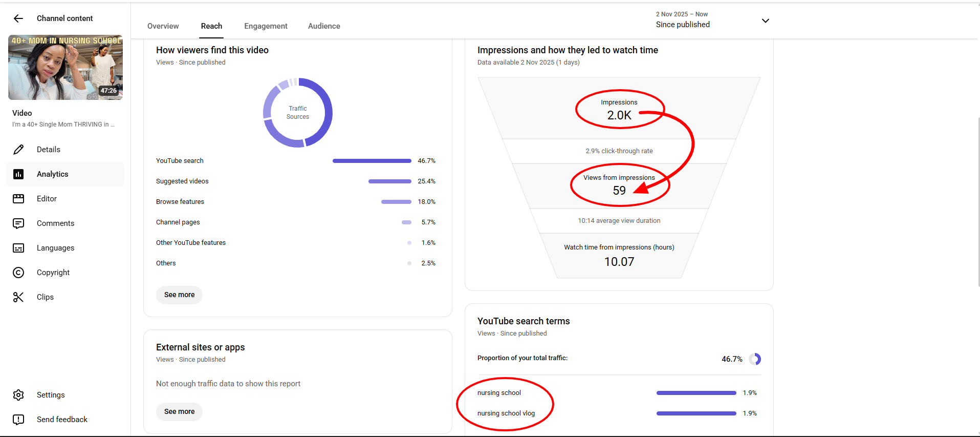Viewport: 980px width, 437px height.
Task: Click the video thumbnail preview
Action: click(66, 67)
